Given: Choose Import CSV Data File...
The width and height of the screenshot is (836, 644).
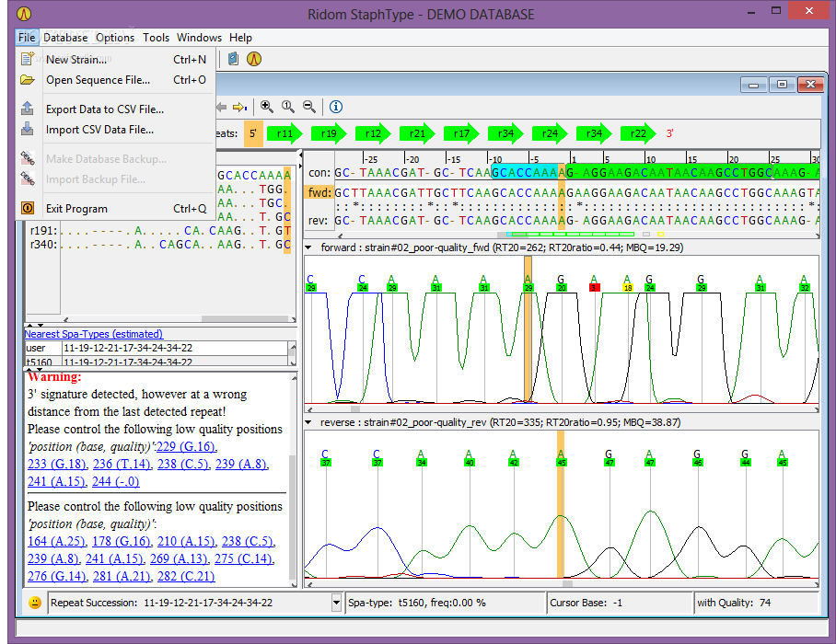Looking at the screenshot, I should point(116,130).
